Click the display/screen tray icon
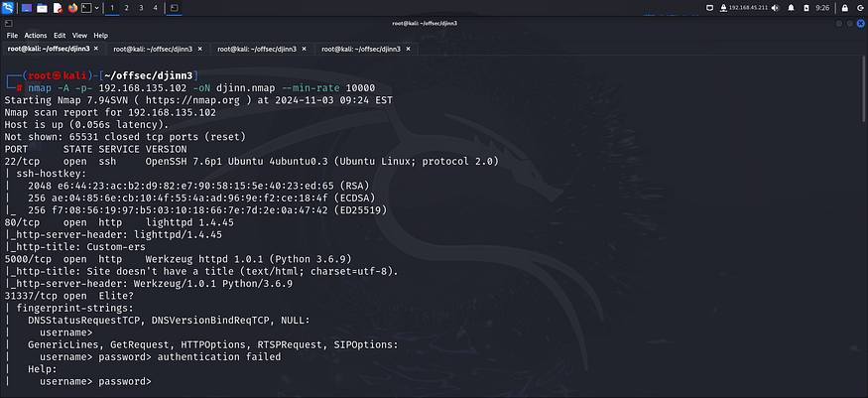Image resolution: width=868 pixels, height=398 pixels. (x=709, y=8)
